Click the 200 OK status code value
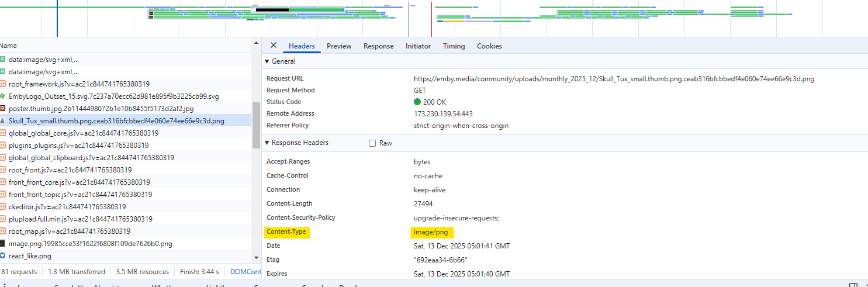Image resolution: width=868 pixels, height=287 pixels. coord(430,102)
